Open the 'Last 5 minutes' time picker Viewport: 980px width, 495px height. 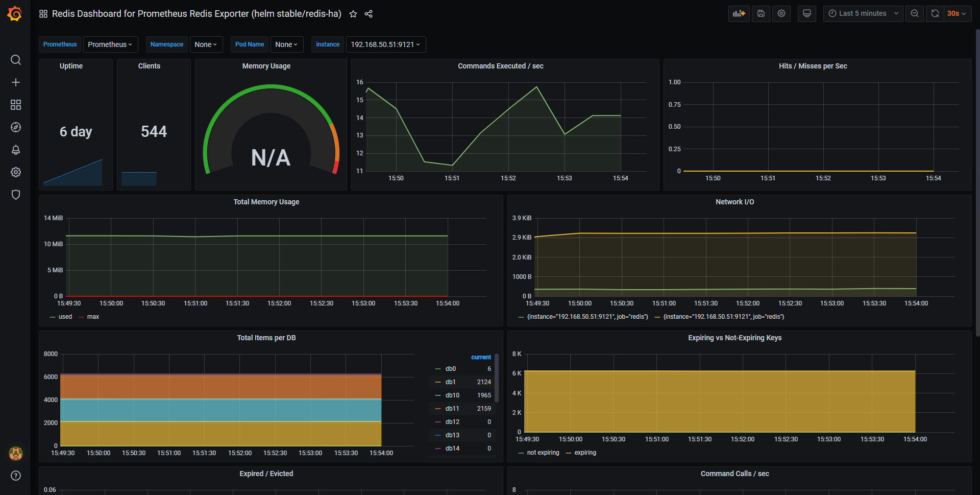[x=863, y=14]
